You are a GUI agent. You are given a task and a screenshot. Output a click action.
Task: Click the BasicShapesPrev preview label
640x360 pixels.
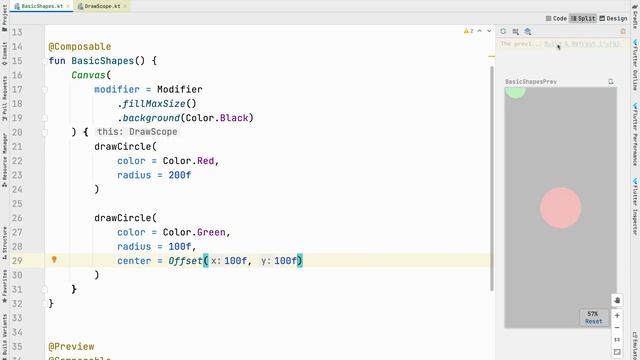tap(531, 82)
